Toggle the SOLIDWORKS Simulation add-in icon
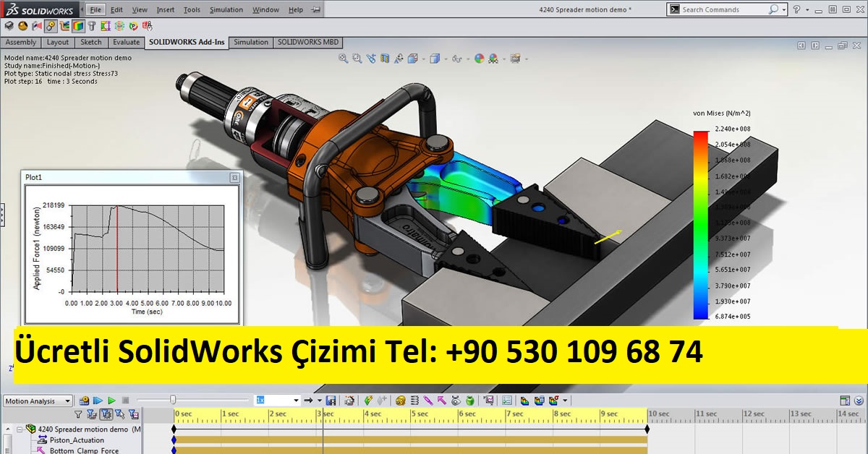This screenshot has width=868, height=454. [78, 26]
